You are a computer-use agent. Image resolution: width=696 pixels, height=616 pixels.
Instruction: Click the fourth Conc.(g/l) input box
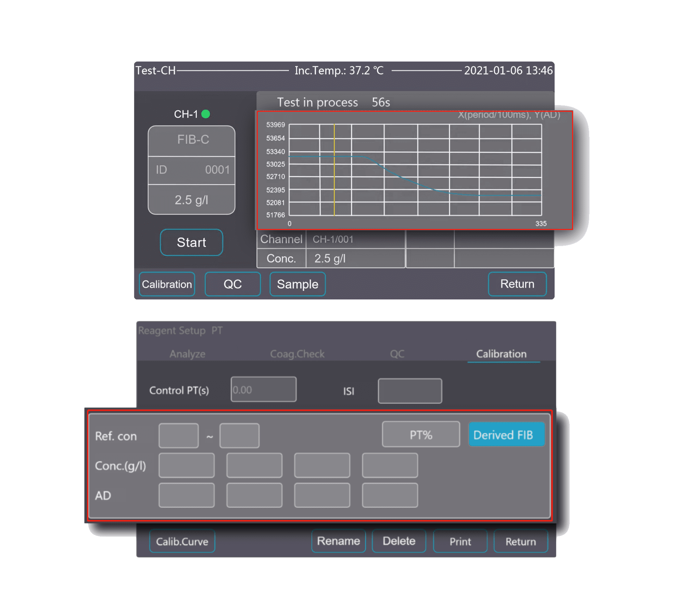(x=390, y=465)
